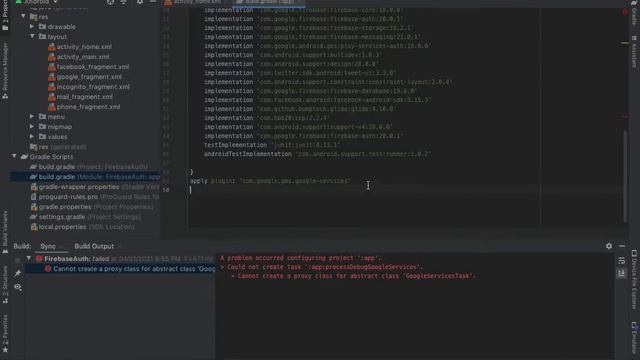Switch to the Sync tab in Build panel
This screenshot has height=360, width=640.
point(48,246)
